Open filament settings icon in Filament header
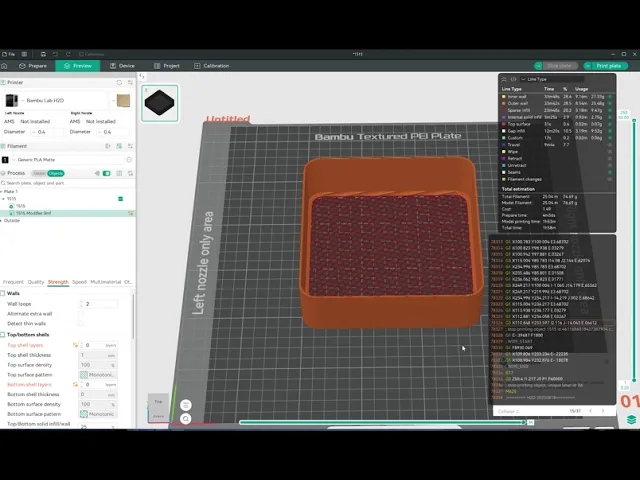 click(130, 146)
